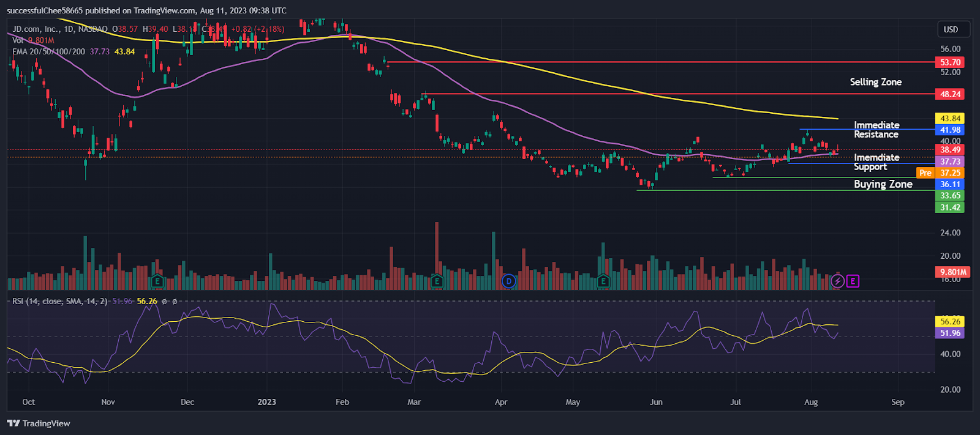Click the 52.00 price axis value

[x=950, y=72]
